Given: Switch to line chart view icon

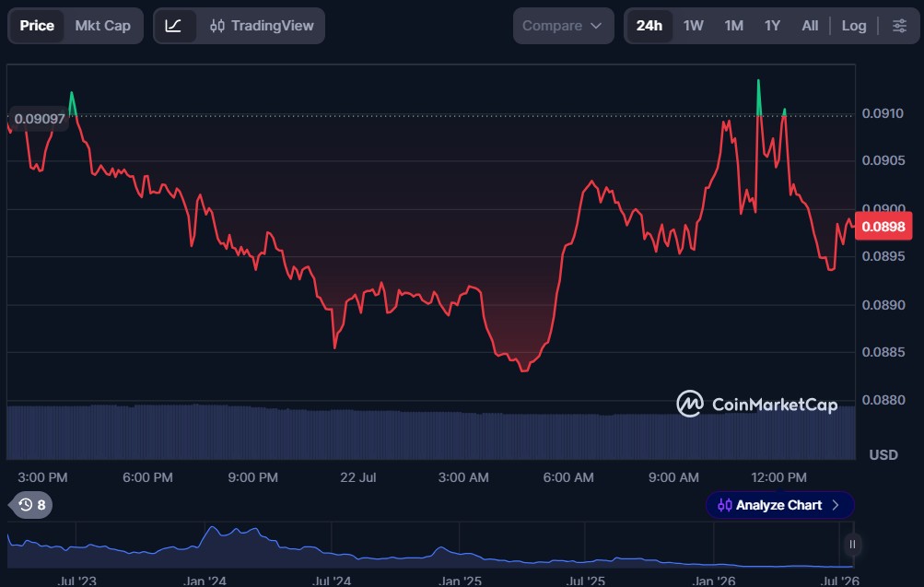Looking at the screenshot, I should point(173,26).
